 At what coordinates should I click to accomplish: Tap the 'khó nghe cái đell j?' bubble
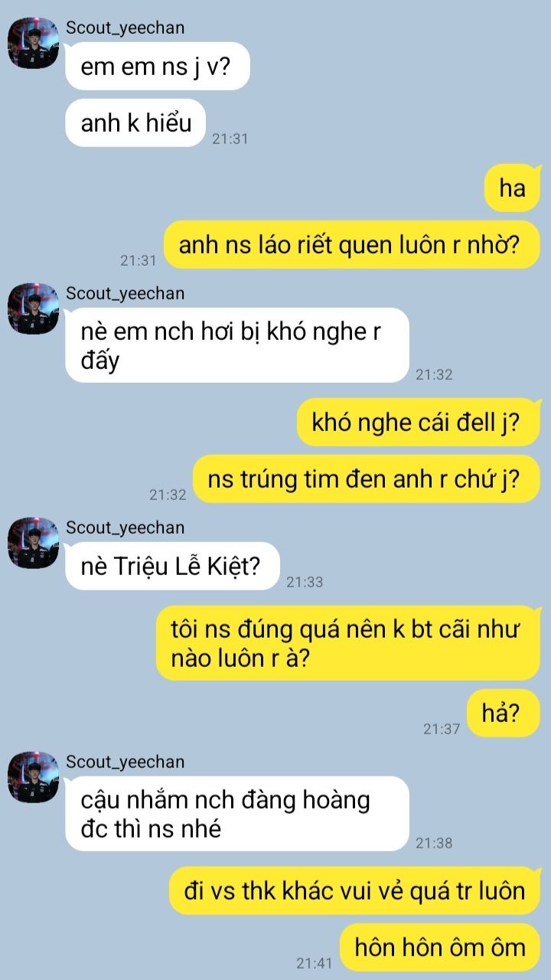pyautogui.click(x=419, y=422)
